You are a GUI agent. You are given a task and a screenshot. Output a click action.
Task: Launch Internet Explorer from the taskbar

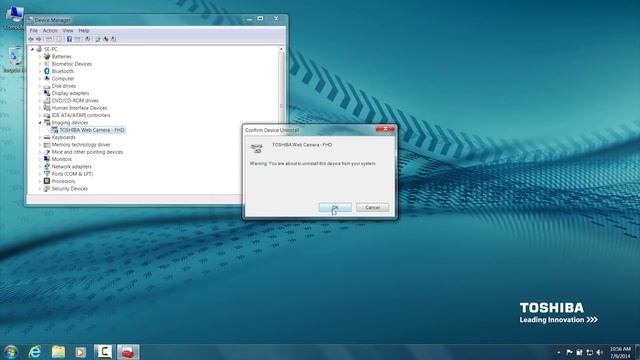coord(35,352)
